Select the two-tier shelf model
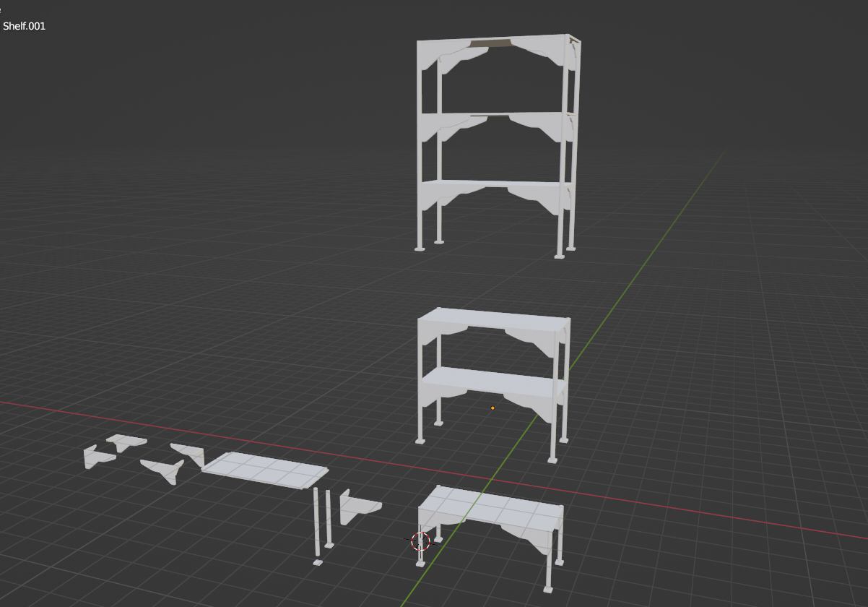This screenshot has width=868, height=607. (x=493, y=385)
